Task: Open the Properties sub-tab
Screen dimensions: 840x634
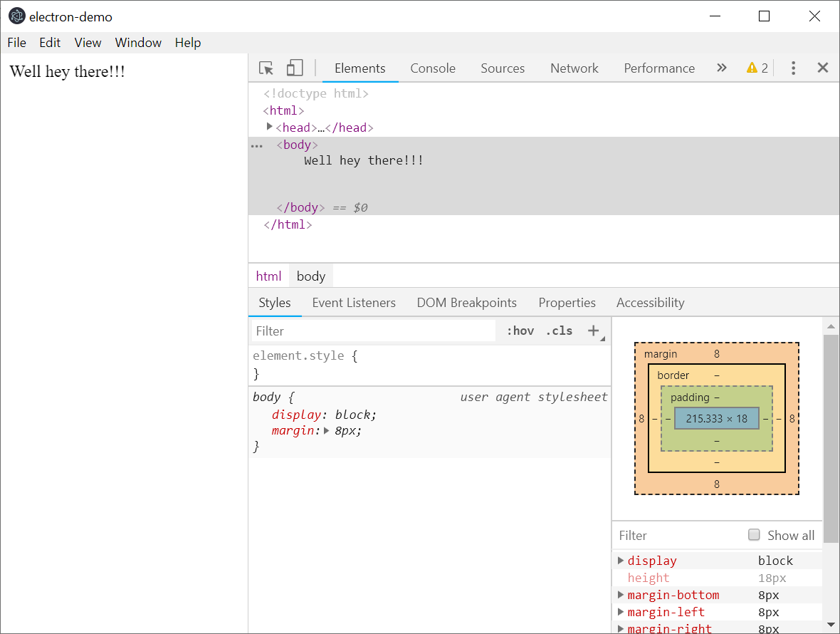Action: click(567, 303)
